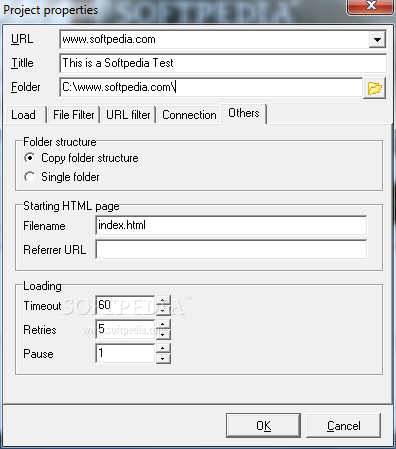Click the Starting HTML page group label

coord(71,206)
